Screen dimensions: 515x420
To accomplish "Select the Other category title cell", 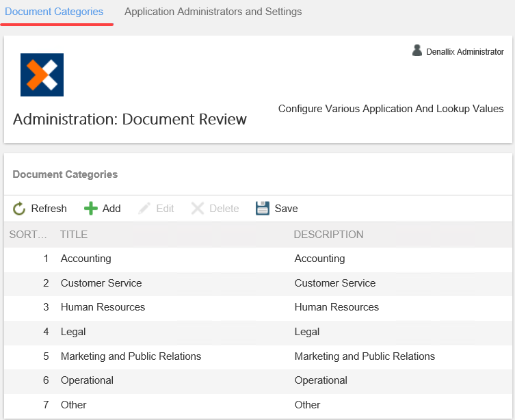I will coord(74,405).
